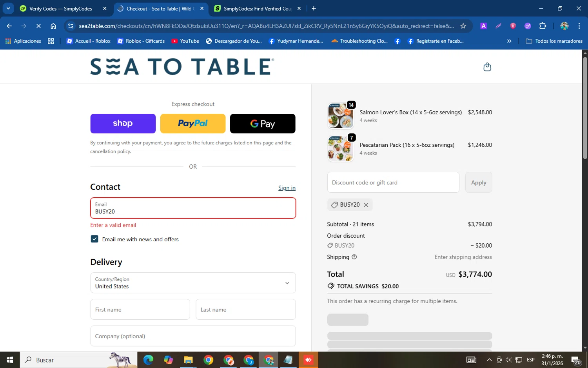Viewport: 588px width, 368px height.
Task: Show hidden system tray icons
Action: click(x=489, y=360)
